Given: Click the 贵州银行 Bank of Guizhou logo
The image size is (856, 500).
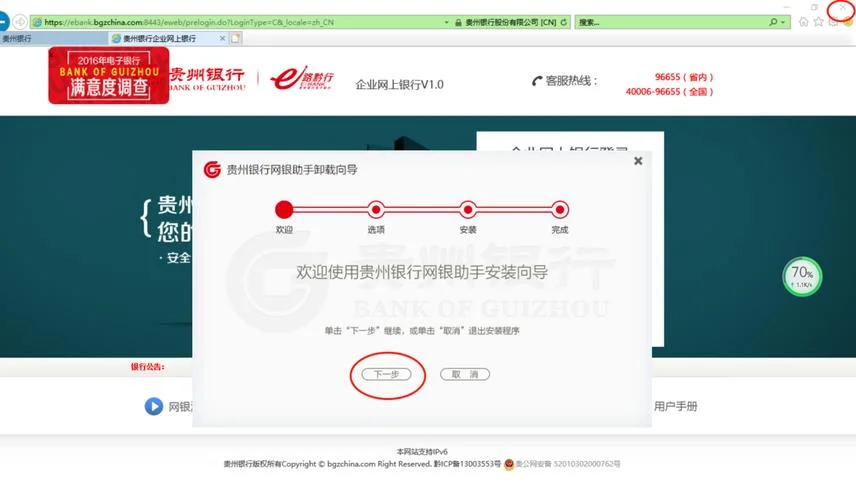Looking at the screenshot, I should coord(207,79).
